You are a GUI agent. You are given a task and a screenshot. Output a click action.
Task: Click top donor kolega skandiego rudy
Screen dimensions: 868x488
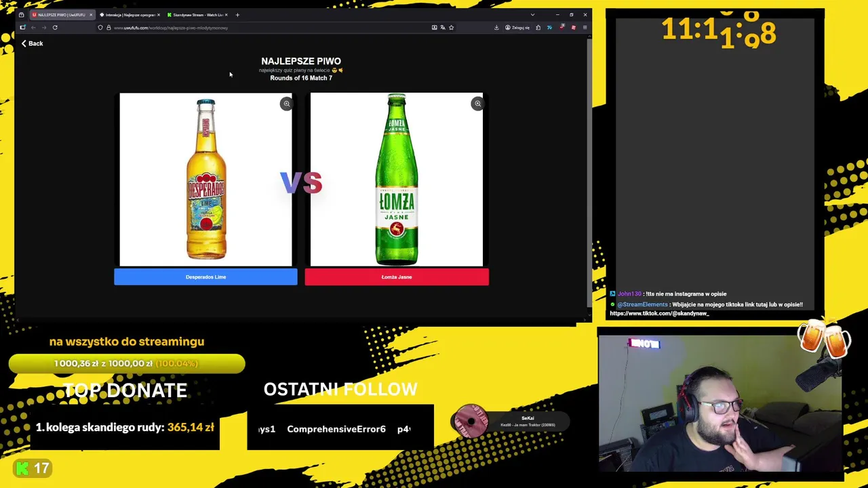[x=125, y=427]
